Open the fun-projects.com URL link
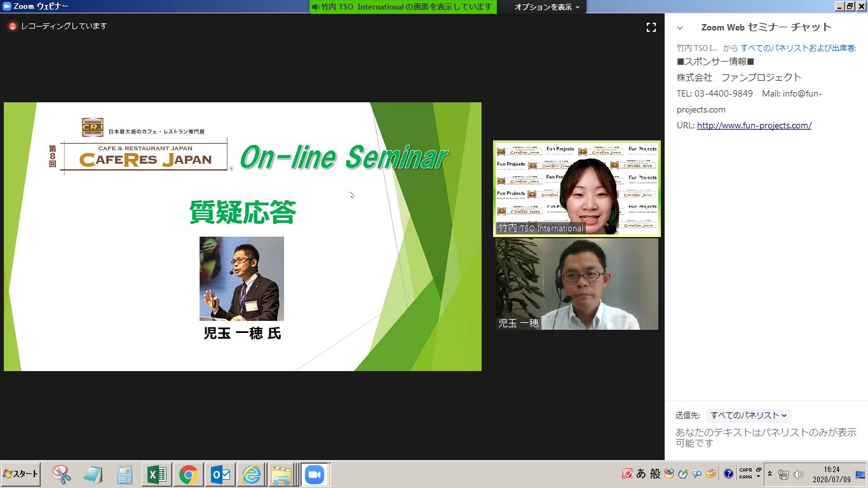868x488 pixels. point(754,126)
